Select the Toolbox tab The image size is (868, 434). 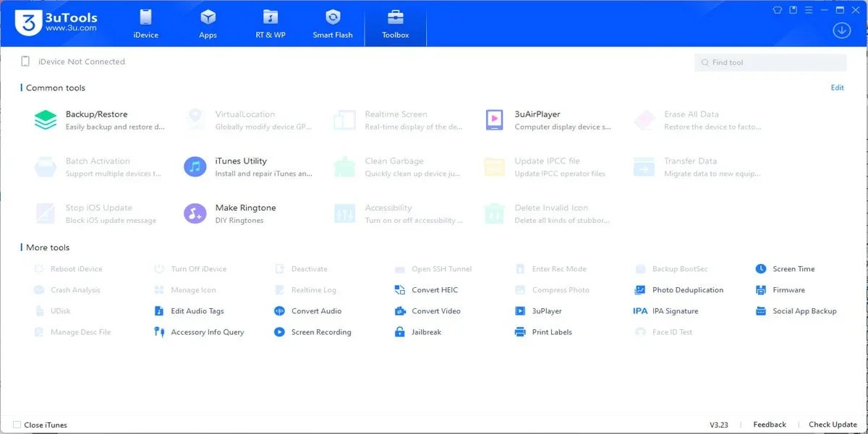coord(396,24)
